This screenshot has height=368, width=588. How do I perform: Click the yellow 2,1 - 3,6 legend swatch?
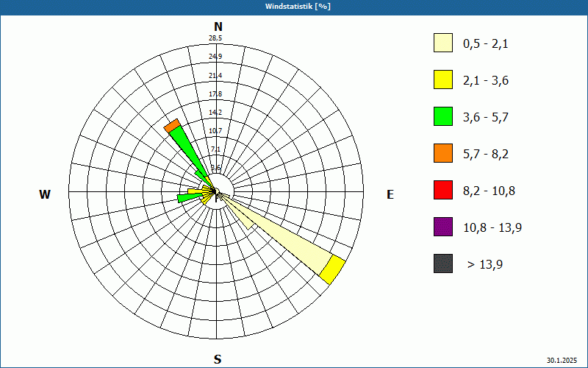pyautogui.click(x=443, y=79)
